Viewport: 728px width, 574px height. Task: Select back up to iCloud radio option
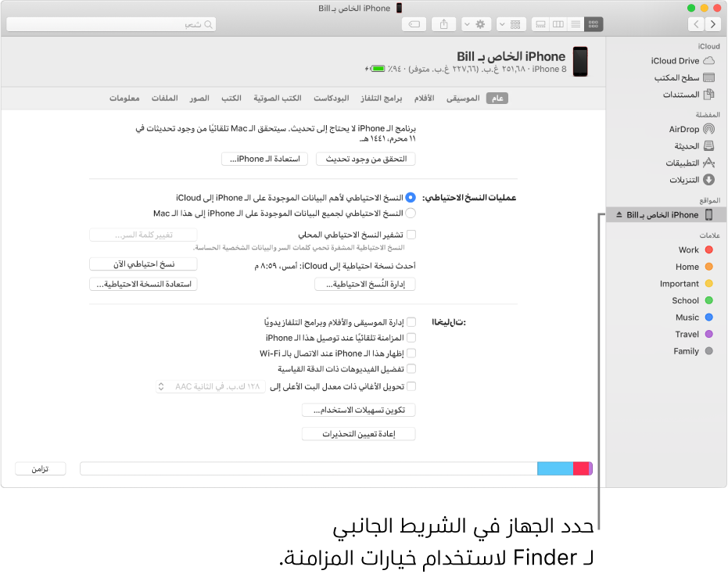pos(411,197)
